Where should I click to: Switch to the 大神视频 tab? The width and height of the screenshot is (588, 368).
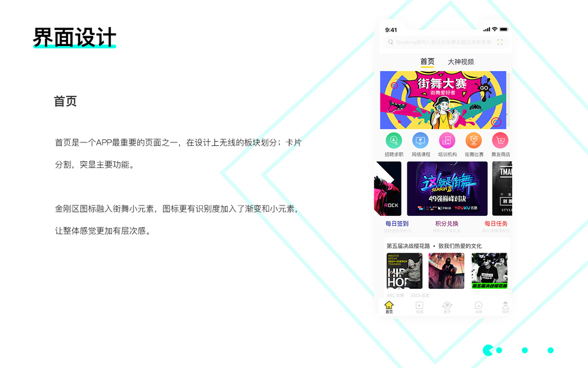coord(461,62)
